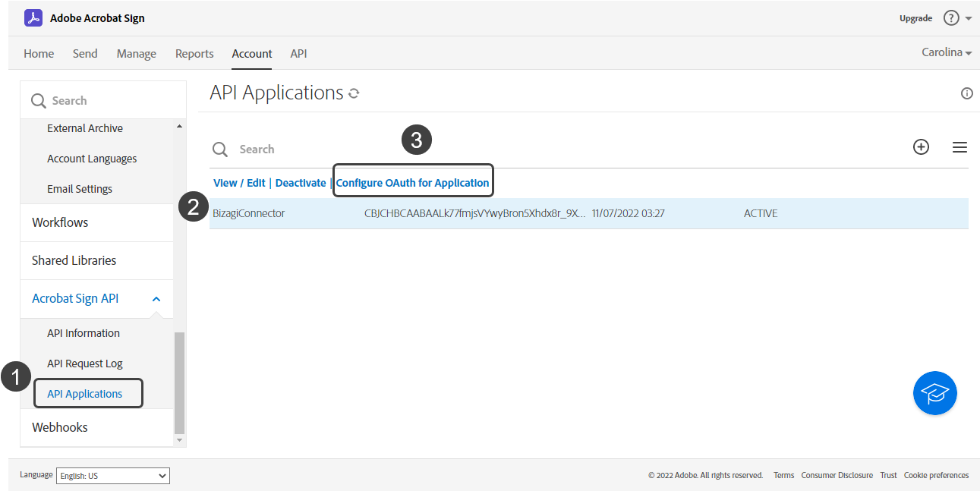Viewport: 980px width, 491px height.
Task: Click the date 11/07/2022 03:27
Action: (629, 213)
